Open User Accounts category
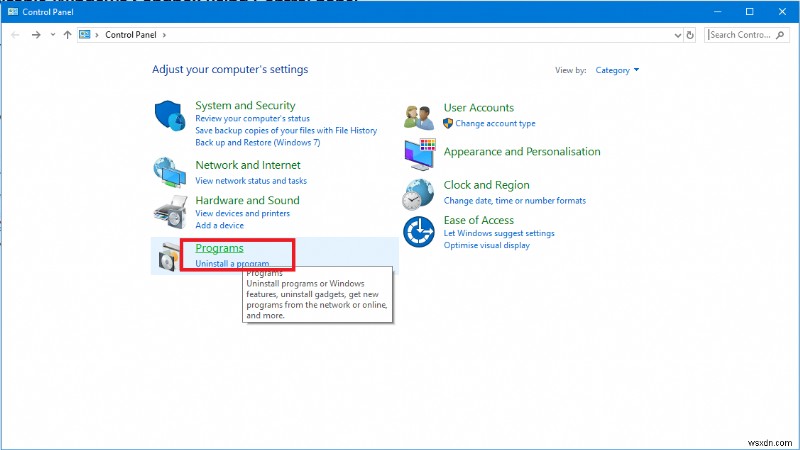The width and height of the screenshot is (800, 450). coord(479,108)
